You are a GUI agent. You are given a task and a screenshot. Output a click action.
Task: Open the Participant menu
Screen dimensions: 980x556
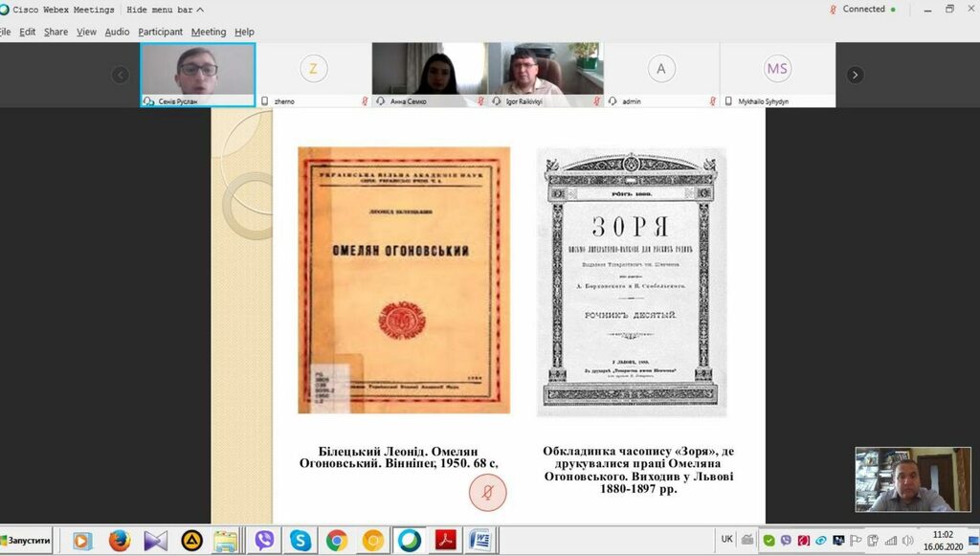pos(159,31)
